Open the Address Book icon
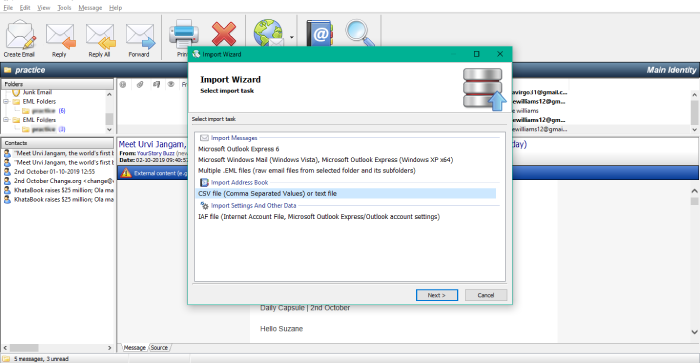Screen dimensions: 700x363 pos(319,33)
